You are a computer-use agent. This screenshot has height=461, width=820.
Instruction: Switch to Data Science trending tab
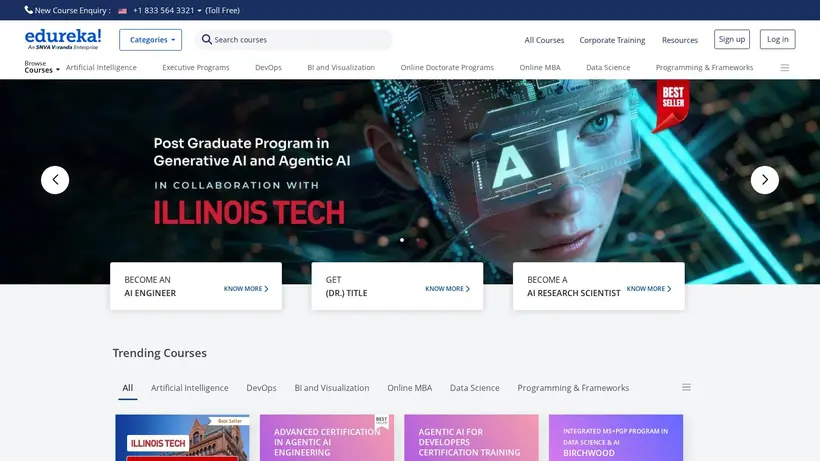474,388
